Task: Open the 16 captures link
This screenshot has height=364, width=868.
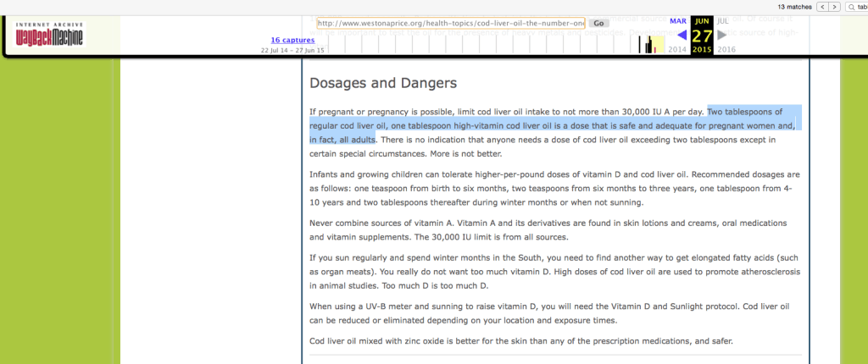Action: pyautogui.click(x=292, y=40)
